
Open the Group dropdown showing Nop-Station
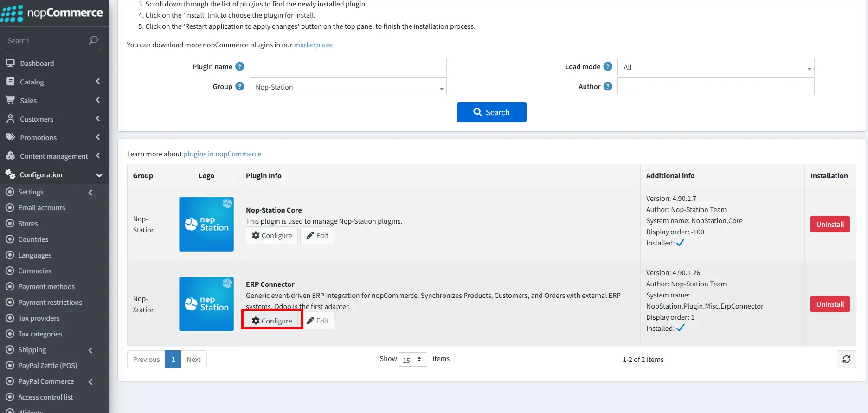pos(348,87)
